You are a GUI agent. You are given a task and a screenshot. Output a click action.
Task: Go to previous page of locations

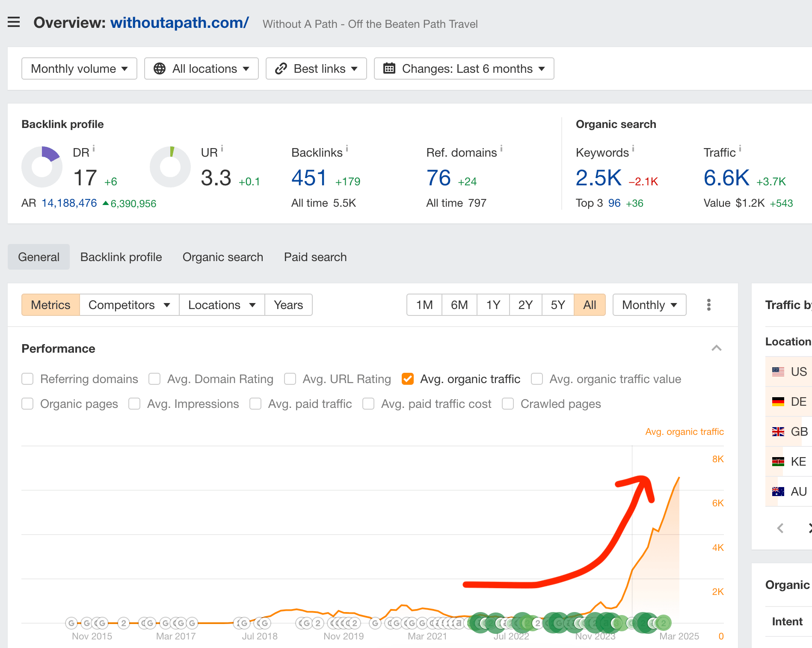click(x=780, y=528)
